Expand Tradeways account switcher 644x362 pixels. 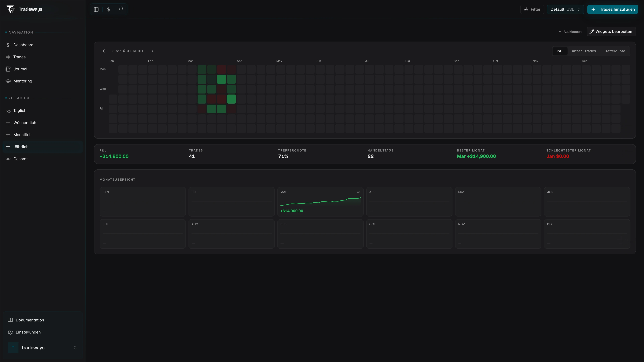point(75,348)
